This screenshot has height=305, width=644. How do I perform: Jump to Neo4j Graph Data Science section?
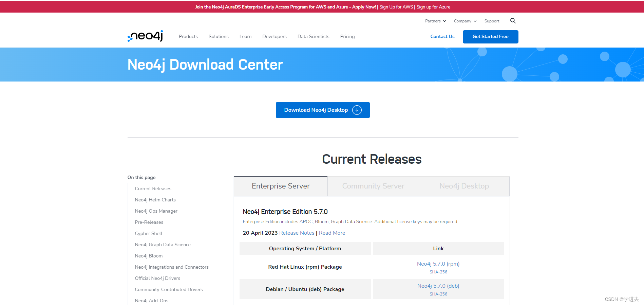[163, 245]
